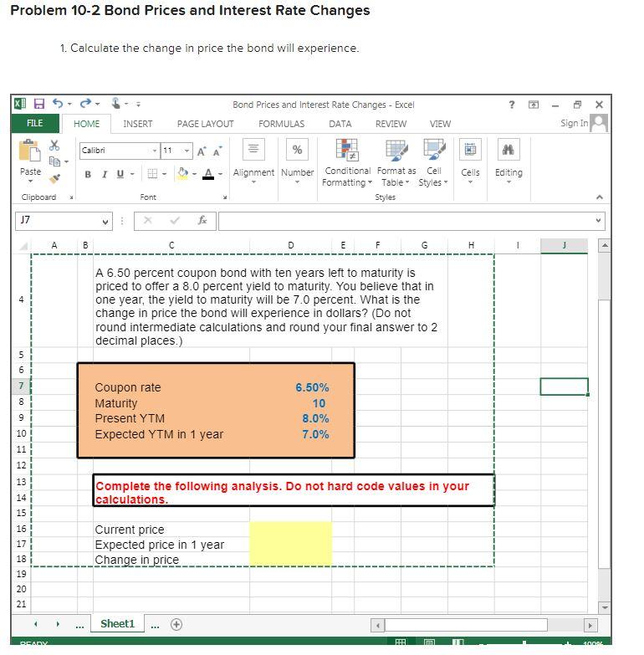Open the Font Color dropdown arrow

tap(221, 174)
